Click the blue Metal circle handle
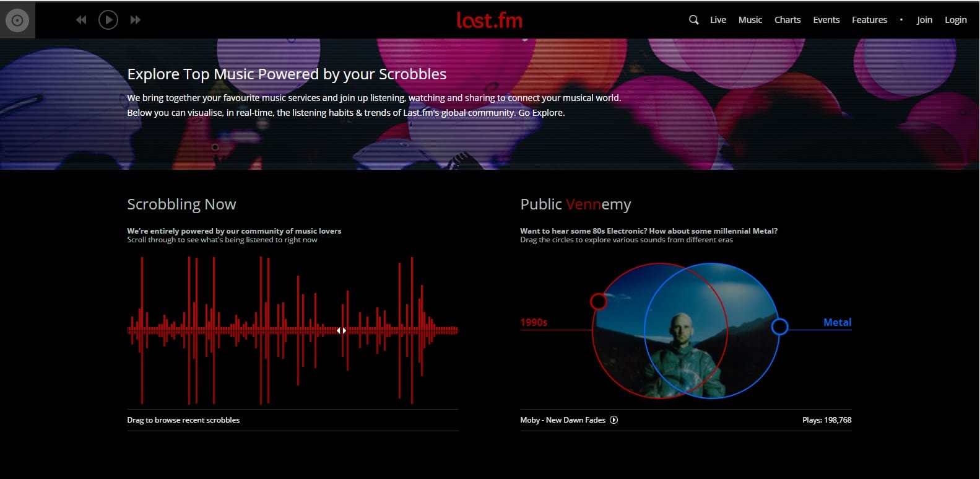980x479 pixels. (x=779, y=326)
